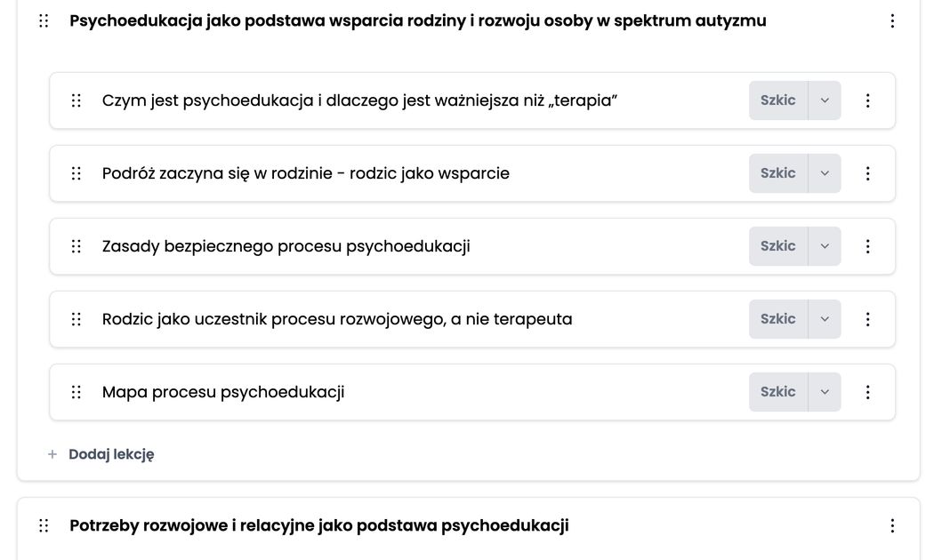Open status dropdown for 'Mapa procesu psychoedukacji'

pyautogui.click(x=825, y=392)
